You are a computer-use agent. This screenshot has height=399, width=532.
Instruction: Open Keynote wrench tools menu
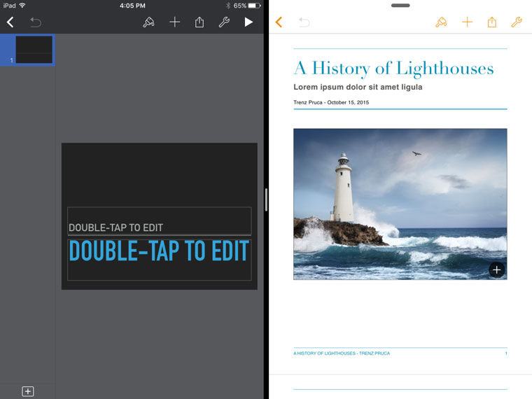pos(224,22)
